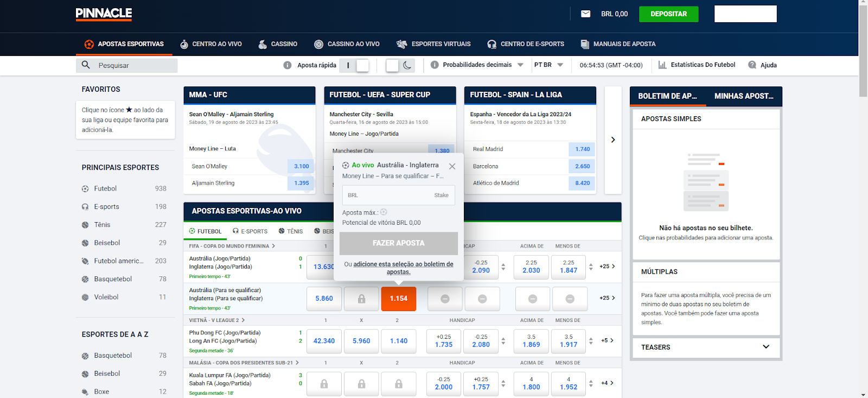This screenshot has height=398, width=868.
Task: Switch to Boletim de Apostas tab
Action: [668, 96]
